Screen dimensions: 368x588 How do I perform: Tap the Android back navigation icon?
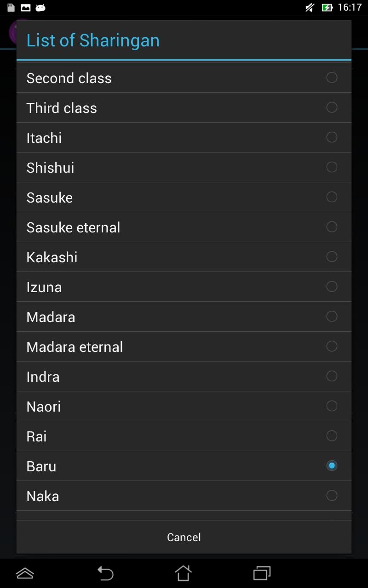tap(105, 573)
